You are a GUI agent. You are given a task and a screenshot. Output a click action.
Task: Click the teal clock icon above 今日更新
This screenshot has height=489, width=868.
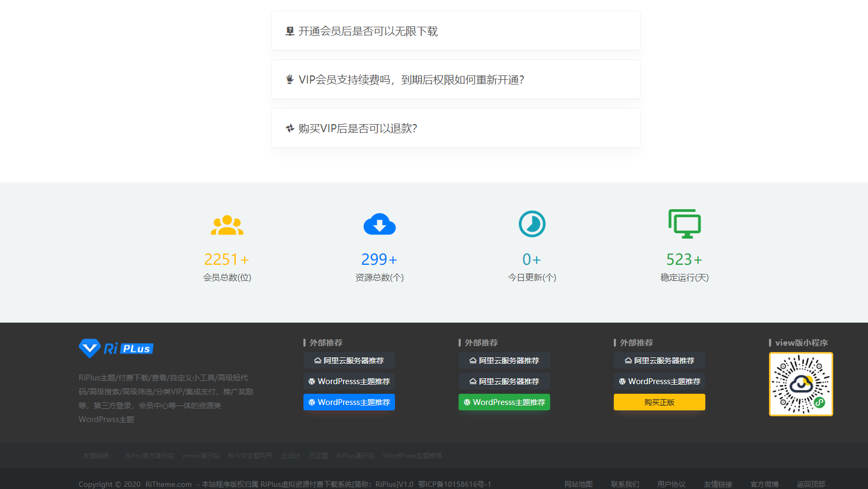(x=532, y=224)
